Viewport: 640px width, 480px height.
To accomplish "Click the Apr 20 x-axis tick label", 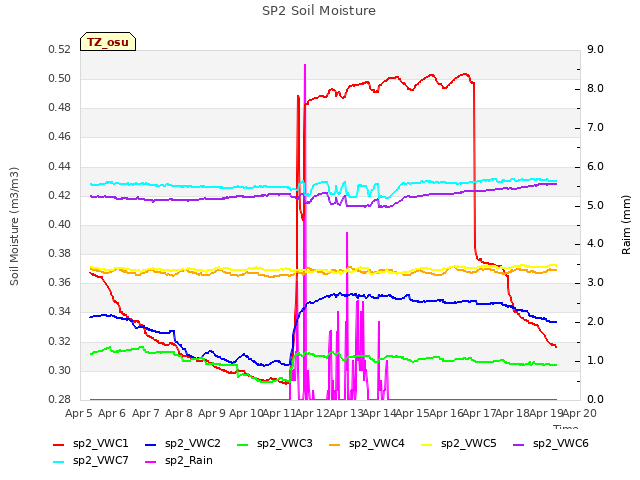I will [x=580, y=413].
